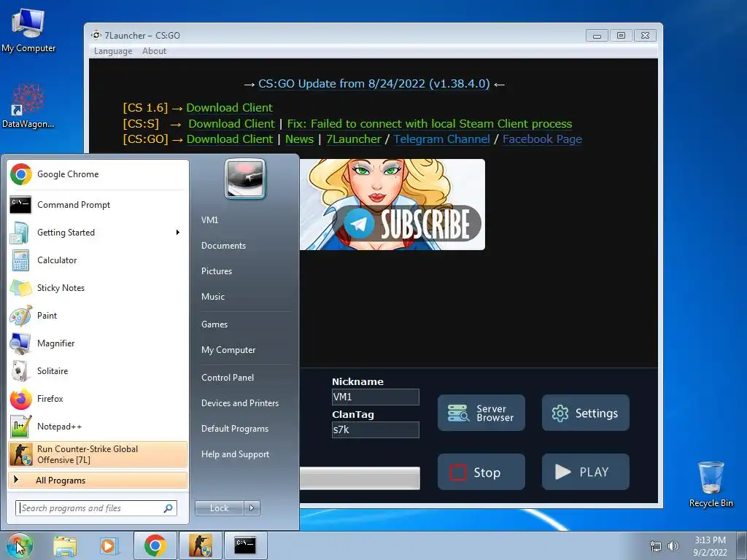Launch Paint from Start menu
This screenshot has width=747, height=560.
[x=98, y=315]
